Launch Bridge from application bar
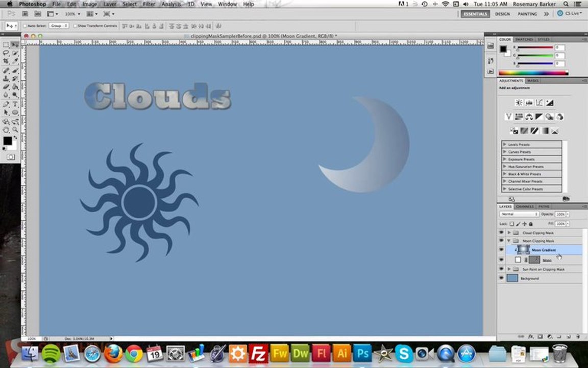The width and height of the screenshot is (588, 368). [x=25, y=14]
